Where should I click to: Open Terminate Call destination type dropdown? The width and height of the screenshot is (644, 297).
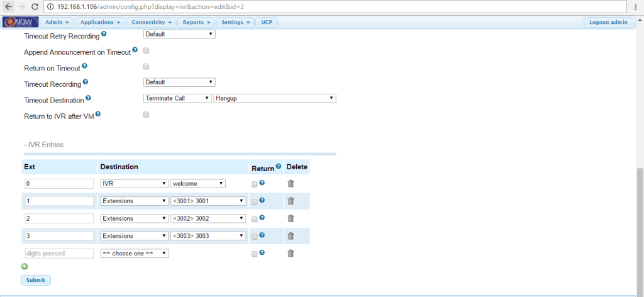[x=177, y=99]
